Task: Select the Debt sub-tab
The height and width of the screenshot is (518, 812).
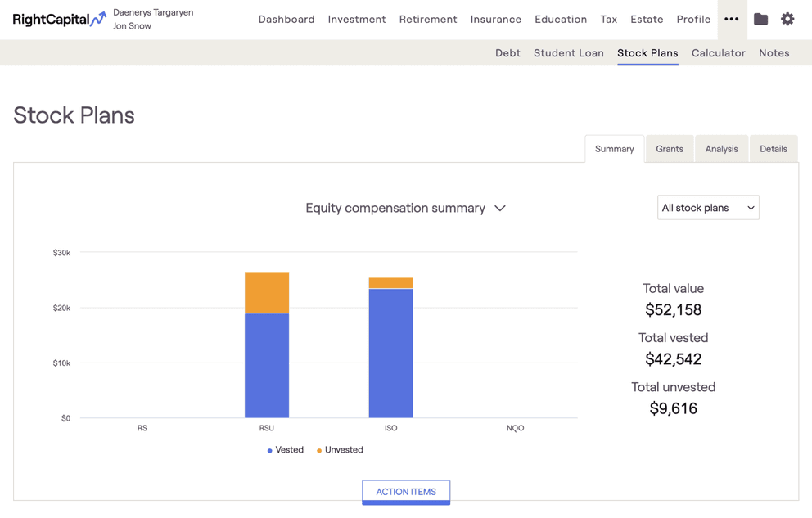Action: coord(508,52)
